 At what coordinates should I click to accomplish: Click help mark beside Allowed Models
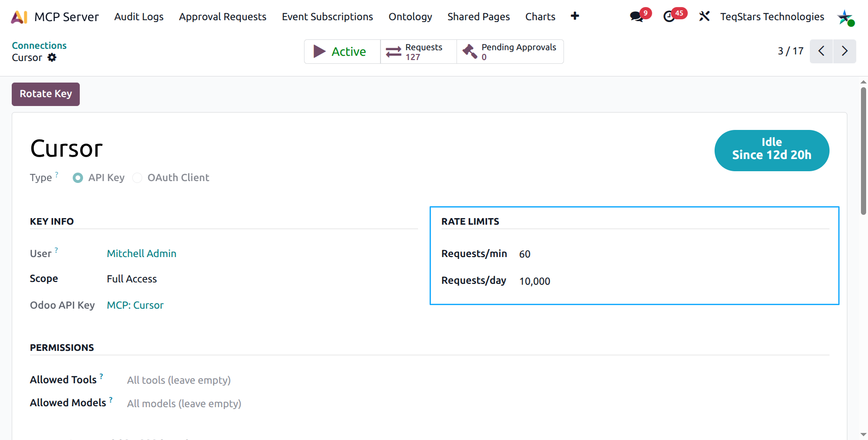point(111,400)
